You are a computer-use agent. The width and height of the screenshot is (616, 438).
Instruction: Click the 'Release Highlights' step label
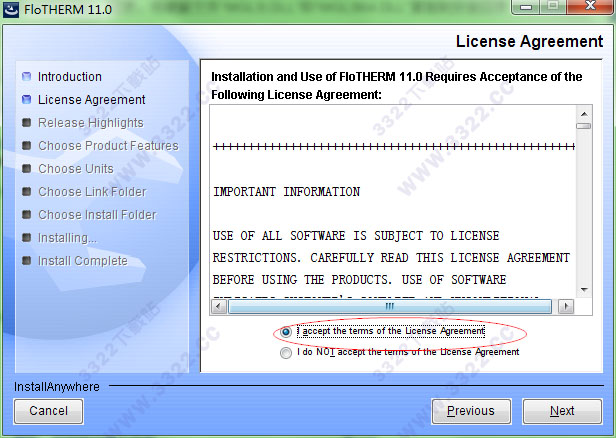(91, 123)
